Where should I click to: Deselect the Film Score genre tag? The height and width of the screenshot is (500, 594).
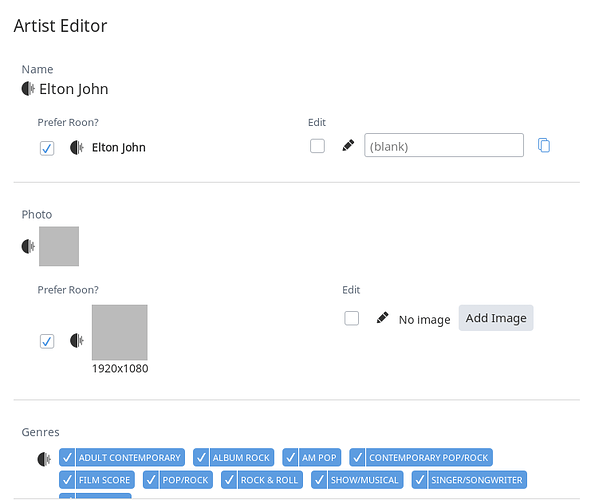tap(97, 480)
